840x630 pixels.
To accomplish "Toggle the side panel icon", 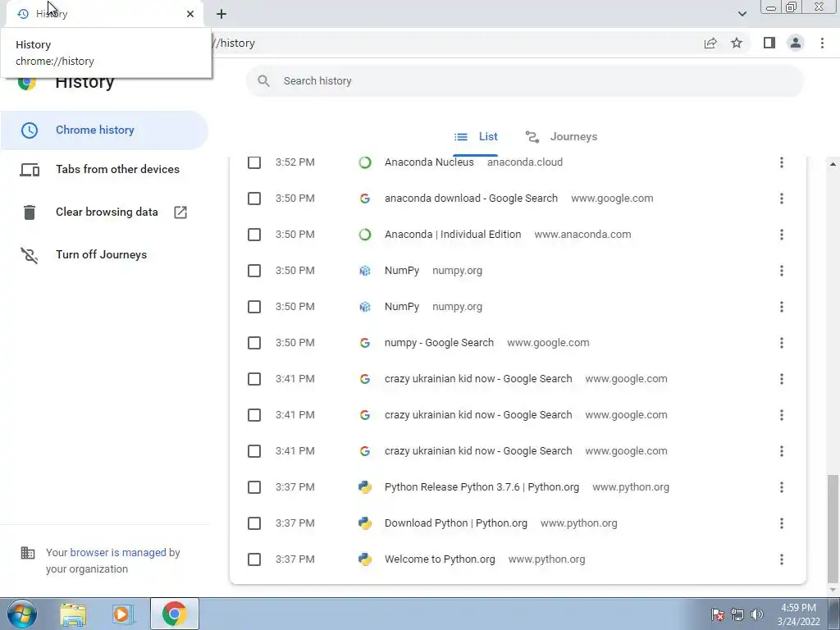I will [769, 43].
